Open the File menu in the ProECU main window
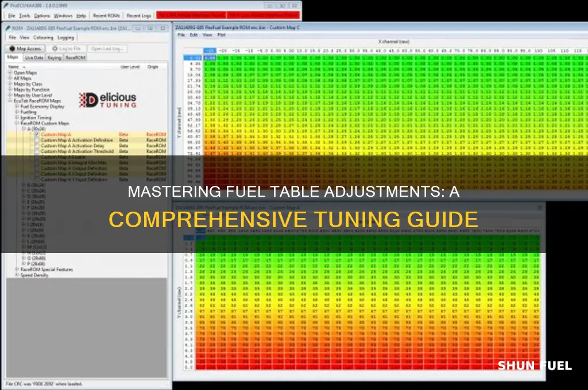The width and height of the screenshot is (588, 390). click(x=11, y=15)
